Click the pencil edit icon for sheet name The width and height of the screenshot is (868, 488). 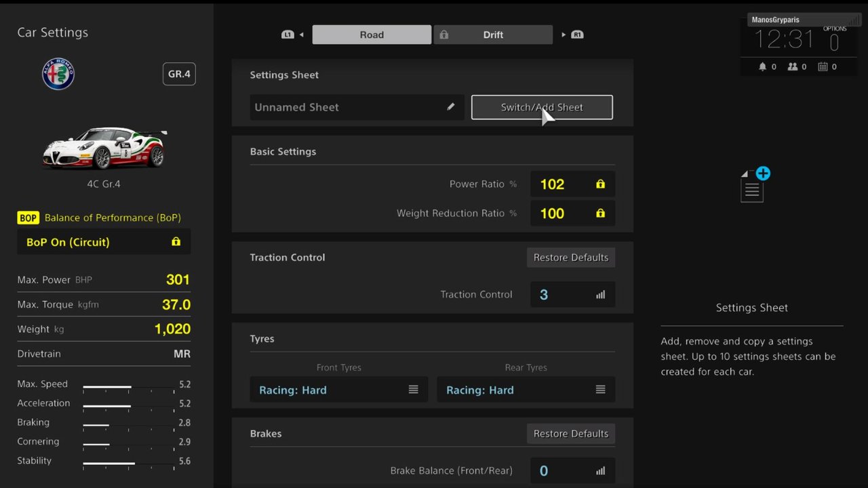tap(451, 106)
